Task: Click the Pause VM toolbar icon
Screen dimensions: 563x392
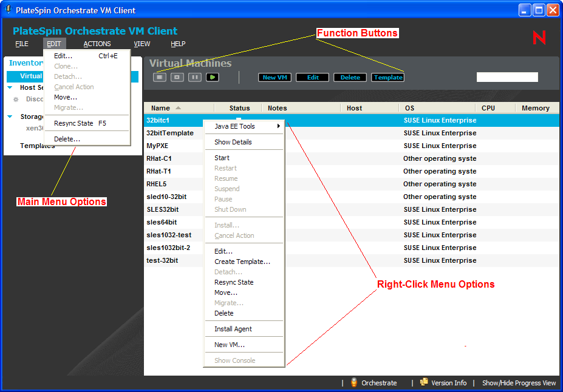Action: coord(195,77)
